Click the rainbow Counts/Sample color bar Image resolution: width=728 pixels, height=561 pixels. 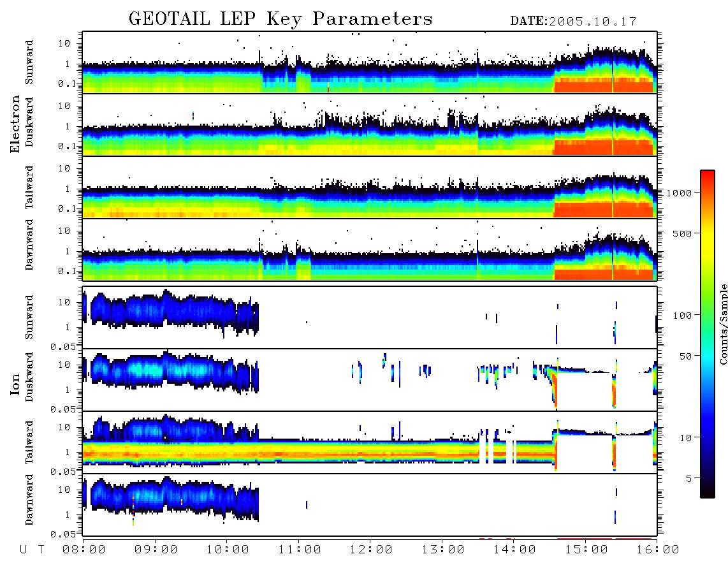[x=708, y=334]
